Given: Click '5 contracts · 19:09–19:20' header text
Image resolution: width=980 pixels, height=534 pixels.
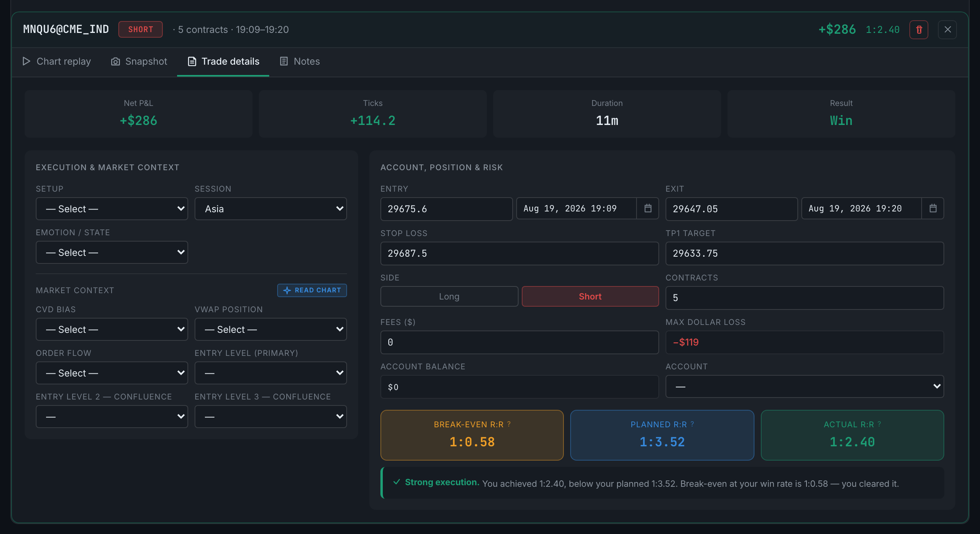Looking at the screenshot, I should (233, 30).
